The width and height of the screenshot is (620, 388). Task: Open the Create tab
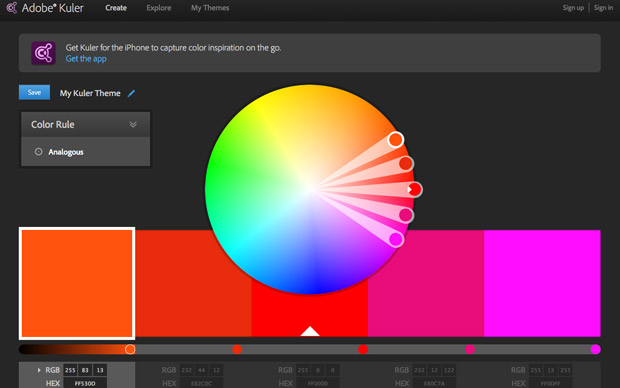point(116,8)
